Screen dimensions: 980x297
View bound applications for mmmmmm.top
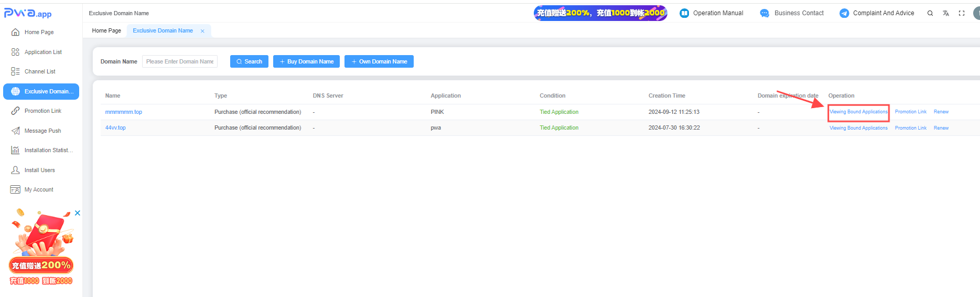858,112
